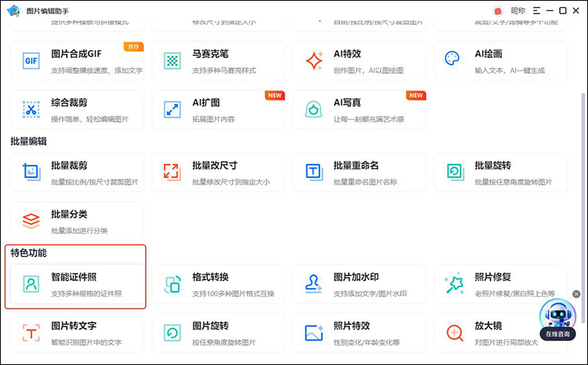Click the NEW badge on AI扩图
Viewport: 588px width, 365px height.
pos(275,96)
